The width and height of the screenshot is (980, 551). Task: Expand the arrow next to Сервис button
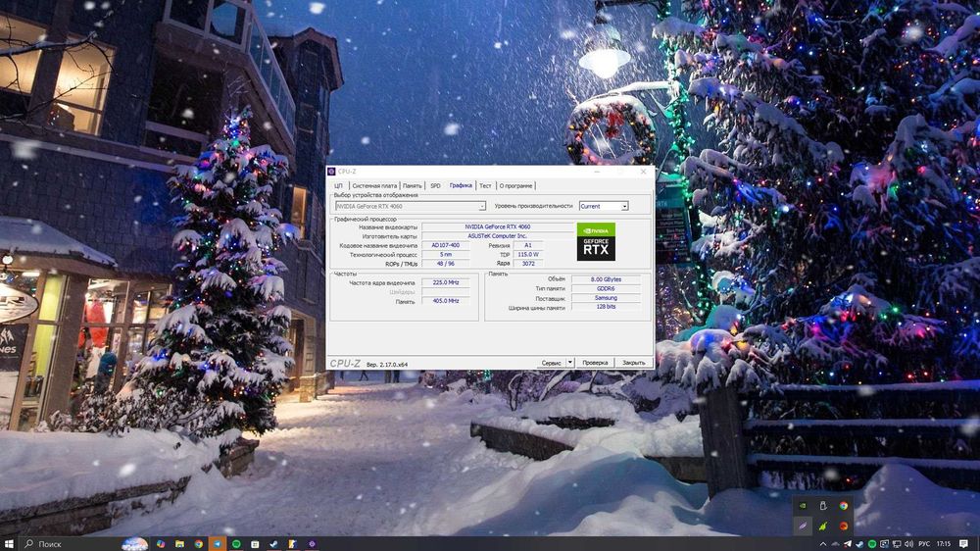pyautogui.click(x=570, y=363)
